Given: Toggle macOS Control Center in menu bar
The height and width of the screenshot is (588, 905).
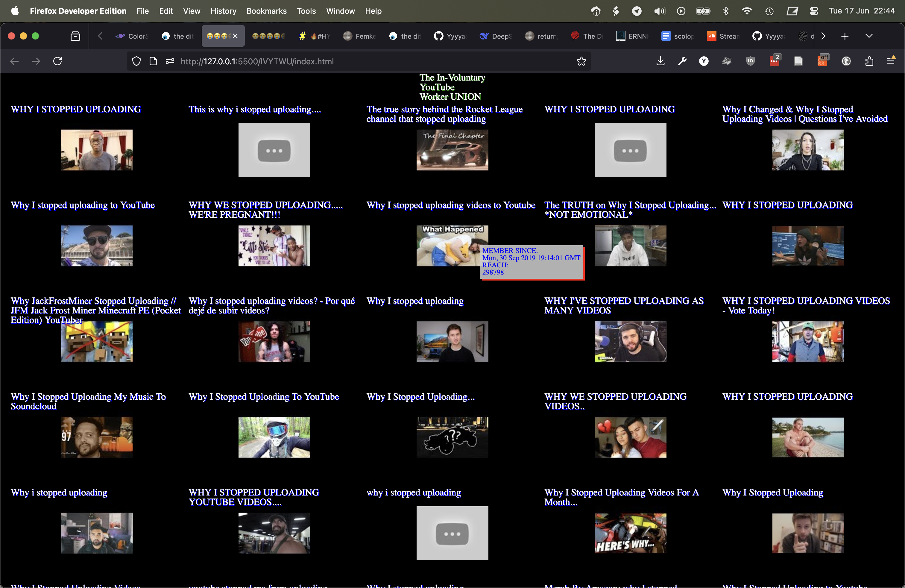Looking at the screenshot, I should point(814,11).
